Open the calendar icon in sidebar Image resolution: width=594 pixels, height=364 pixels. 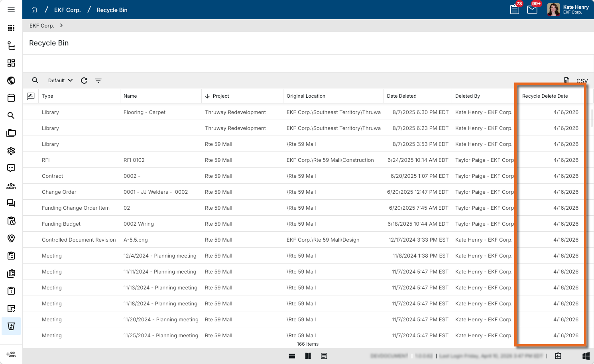click(x=11, y=98)
